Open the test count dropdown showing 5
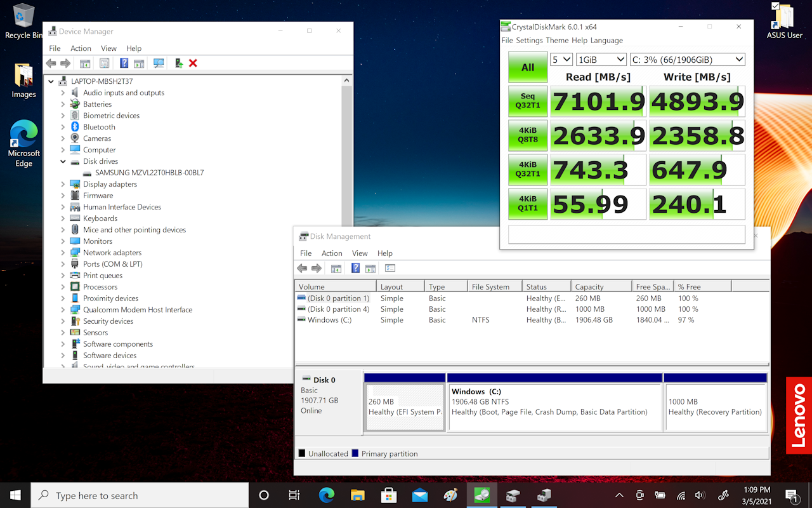The width and height of the screenshot is (812, 508). pyautogui.click(x=561, y=60)
